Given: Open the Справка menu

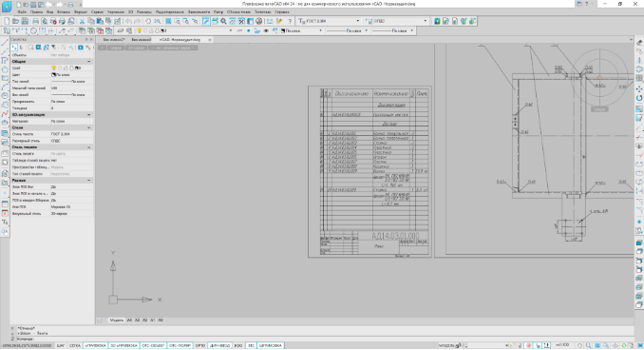Looking at the screenshot, I should pyautogui.click(x=282, y=12).
